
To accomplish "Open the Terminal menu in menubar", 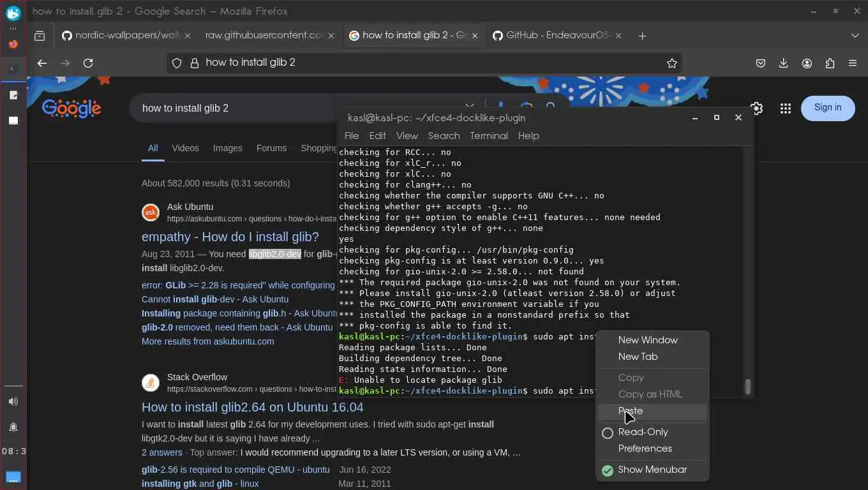I will (489, 136).
